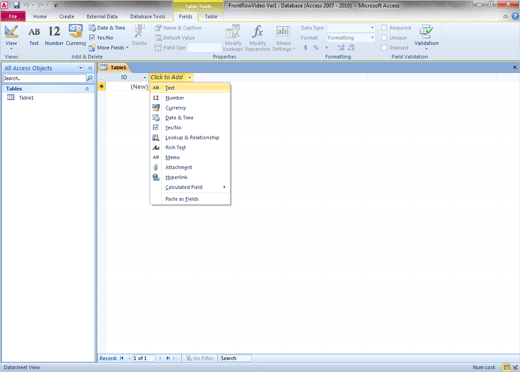
Task: Choose Text from field type menu
Action: pos(190,88)
